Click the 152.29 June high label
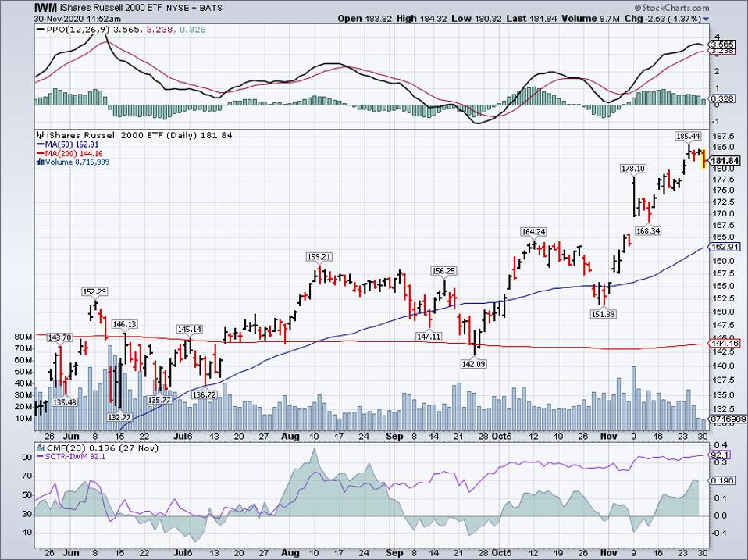This screenshot has width=748, height=560. (x=94, y=291)
